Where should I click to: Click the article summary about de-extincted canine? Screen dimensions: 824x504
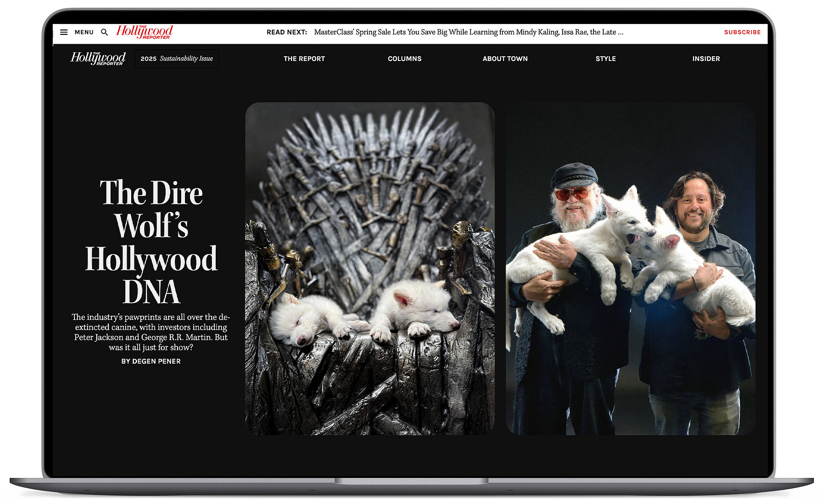click(x=151, y=332)
